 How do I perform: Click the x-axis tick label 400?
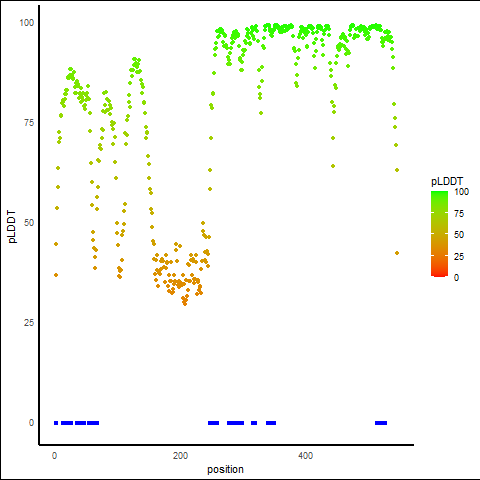tap(306, 456)
